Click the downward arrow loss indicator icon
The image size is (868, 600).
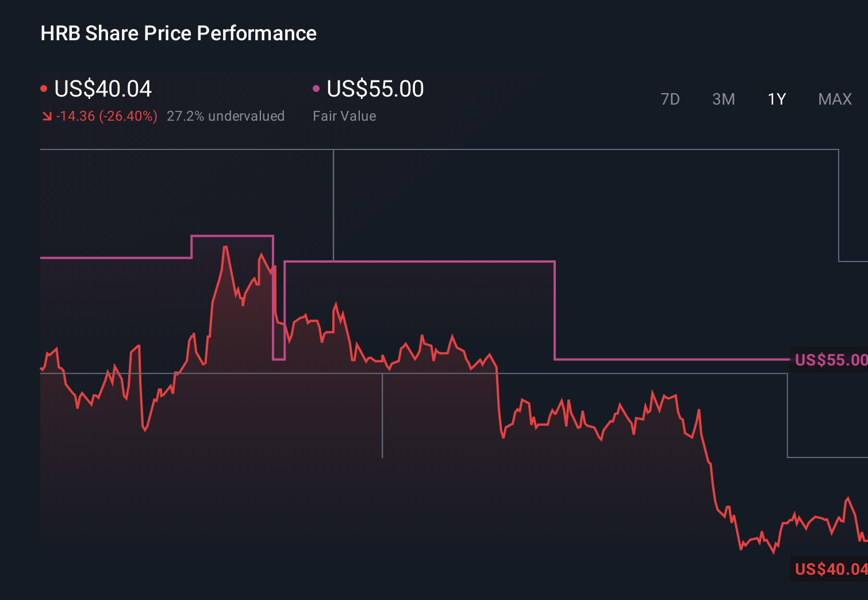[47, 116]
